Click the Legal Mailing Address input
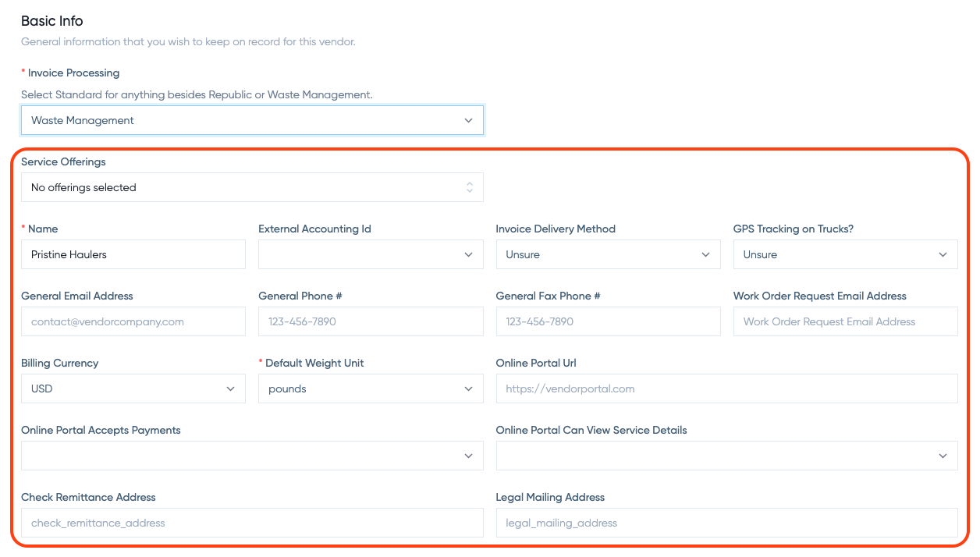This screenshot has width=980, height=557. pos(727,523)
